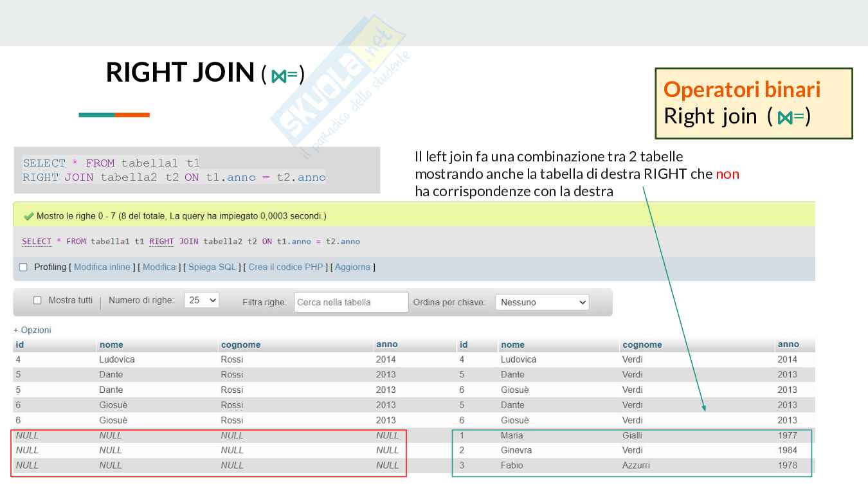Click the green success checkmark icon
The height and width of the screenshot is (488, 868).
28,216
